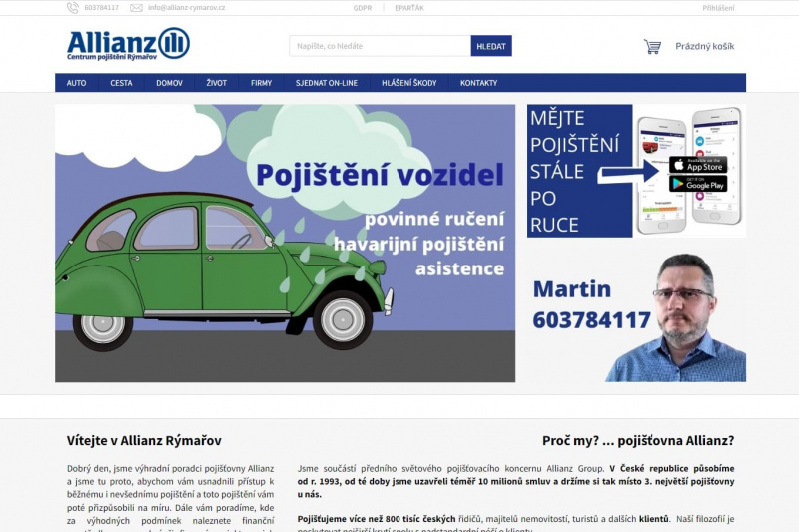Select DOMOV in navigation bar
799x532 pixels.
[169, 83]
